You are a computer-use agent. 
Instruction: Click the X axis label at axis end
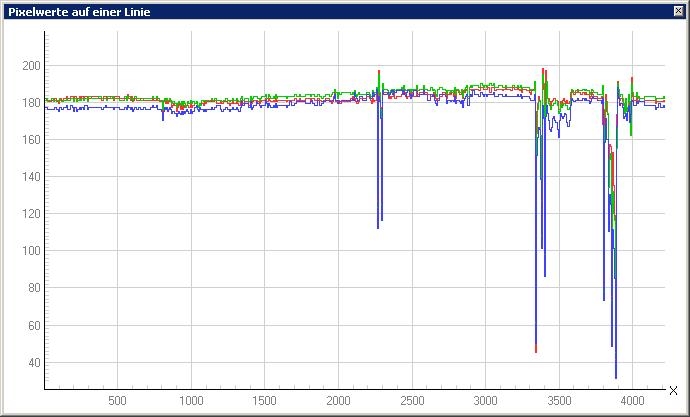click(x=673, y=391)
